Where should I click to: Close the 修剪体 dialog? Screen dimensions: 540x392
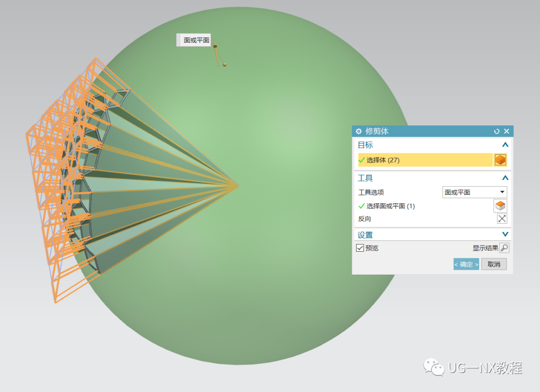pyautogui.click(x=506, y=131)
